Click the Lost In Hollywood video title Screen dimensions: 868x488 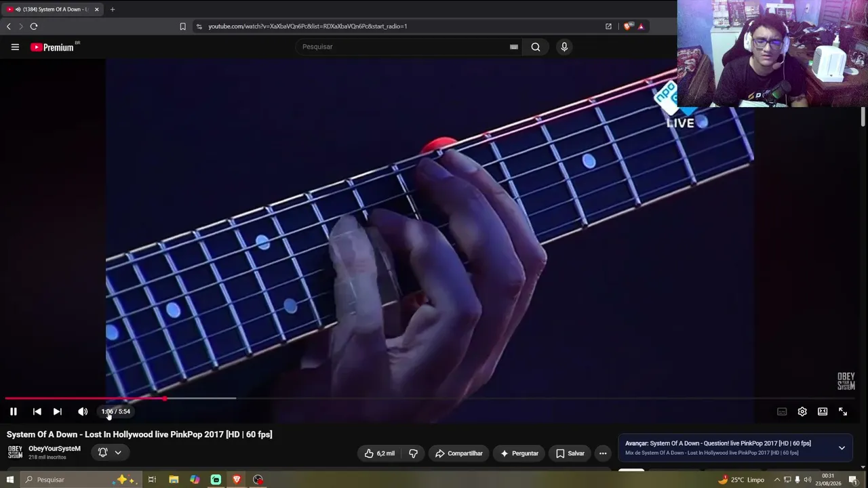click(x=140, y=434)
